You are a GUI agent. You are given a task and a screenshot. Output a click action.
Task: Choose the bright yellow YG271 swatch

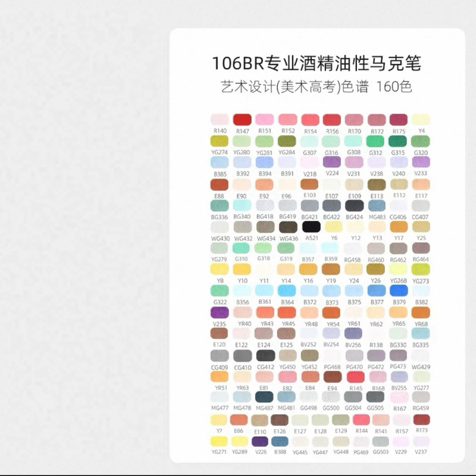pos(220,441)
